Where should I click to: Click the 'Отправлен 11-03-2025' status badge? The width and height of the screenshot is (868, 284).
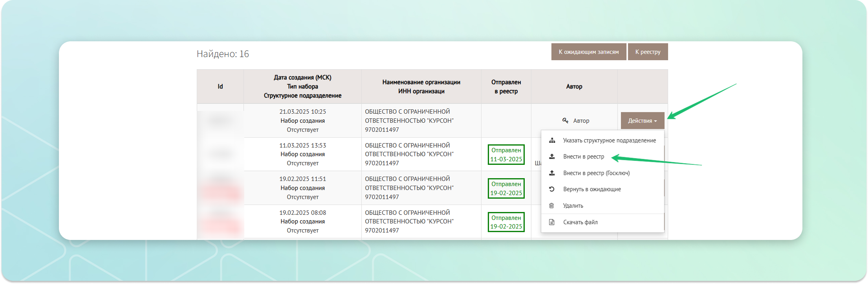(x=506, y=155)
